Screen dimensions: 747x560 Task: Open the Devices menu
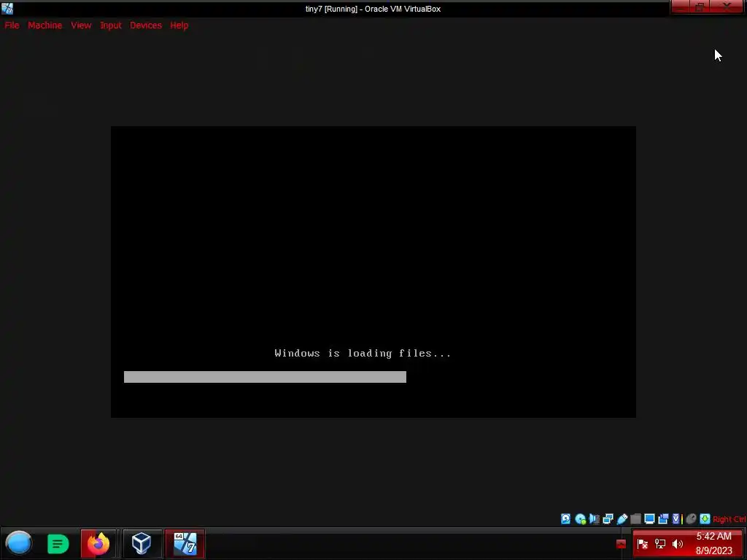click(146, 26)
